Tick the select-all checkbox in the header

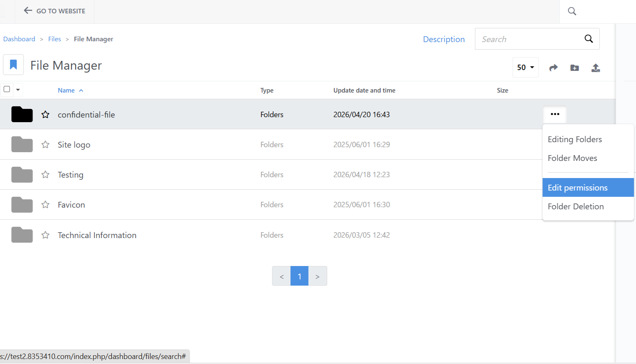[7, 89]
